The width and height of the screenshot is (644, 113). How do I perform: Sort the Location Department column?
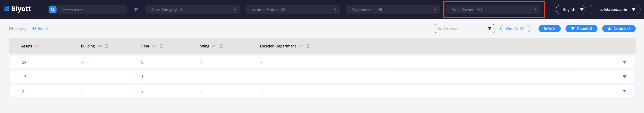click(301, 46)
